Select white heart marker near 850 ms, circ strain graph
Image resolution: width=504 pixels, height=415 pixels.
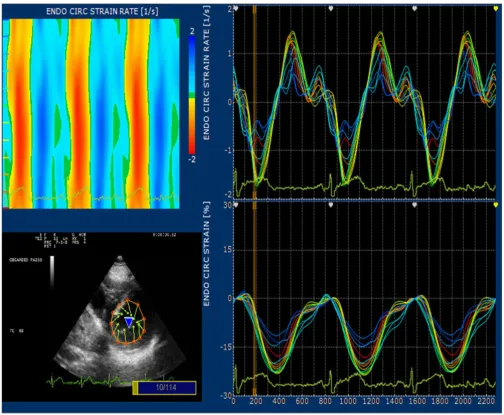click(331, 205)
